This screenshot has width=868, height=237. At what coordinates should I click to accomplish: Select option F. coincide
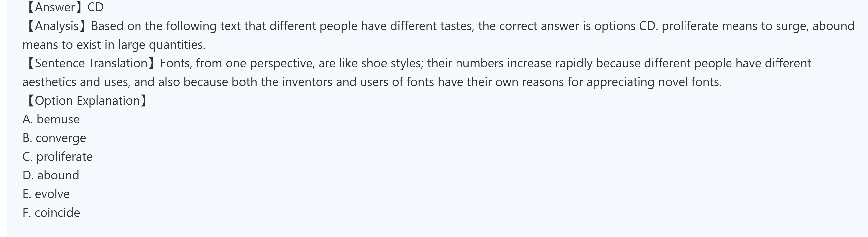(51, 213)
